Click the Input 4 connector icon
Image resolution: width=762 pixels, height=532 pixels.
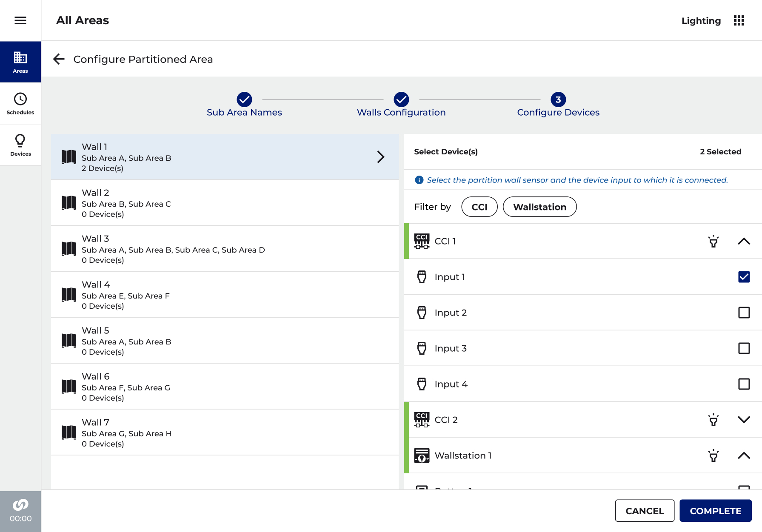pyautogui.click(x=422, y=384)
